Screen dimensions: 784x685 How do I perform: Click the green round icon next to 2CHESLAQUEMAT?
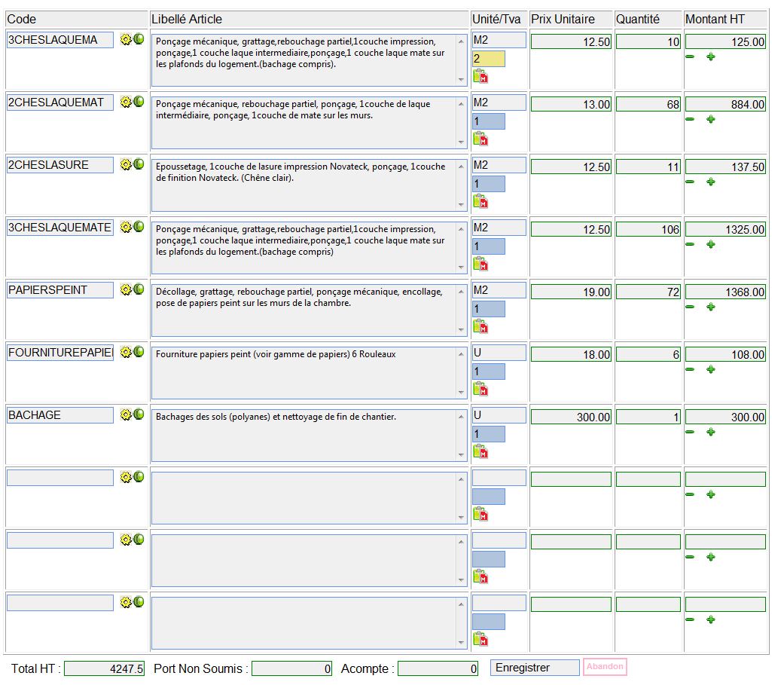[x=139, y=102]
